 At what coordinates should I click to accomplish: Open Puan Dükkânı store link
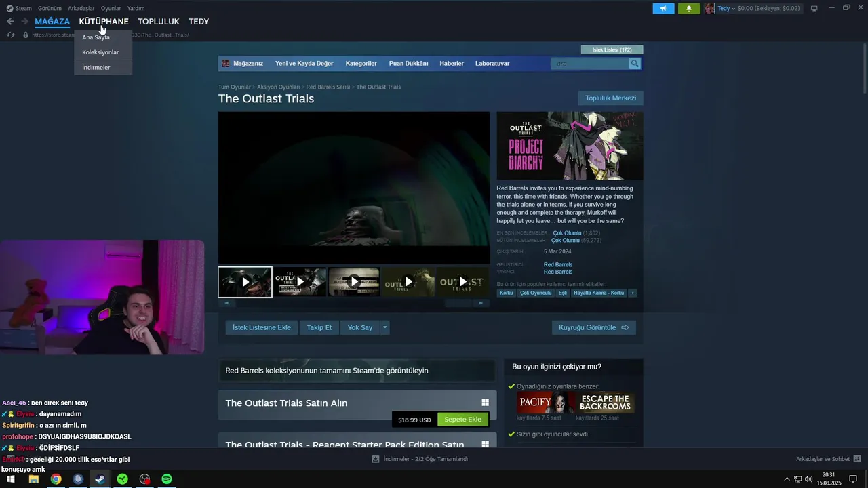point(408,64)
